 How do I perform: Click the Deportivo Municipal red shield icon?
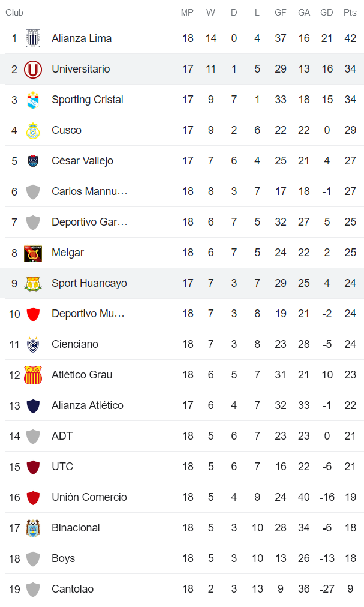point(33,314)
